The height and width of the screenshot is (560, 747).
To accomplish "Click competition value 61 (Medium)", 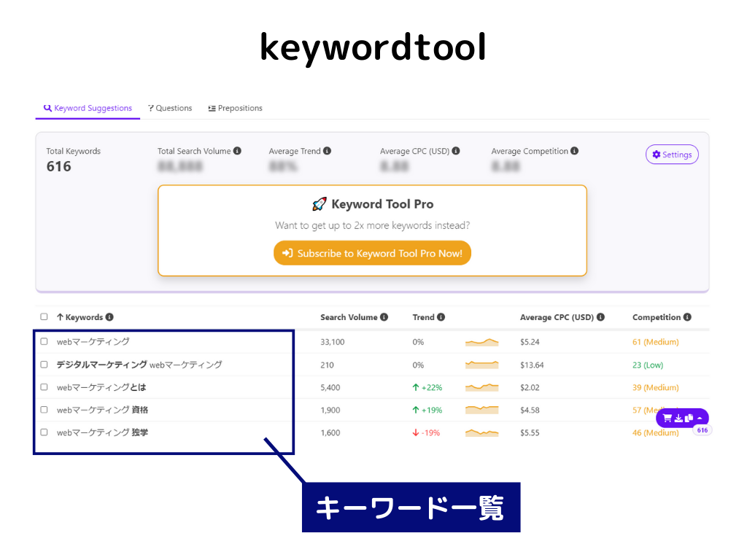I will (x=656, y=342).
